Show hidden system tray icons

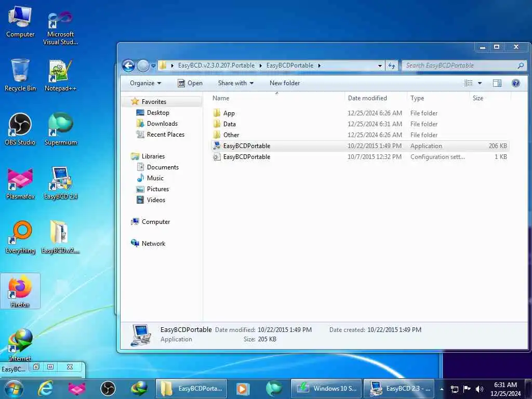point(442,389)
